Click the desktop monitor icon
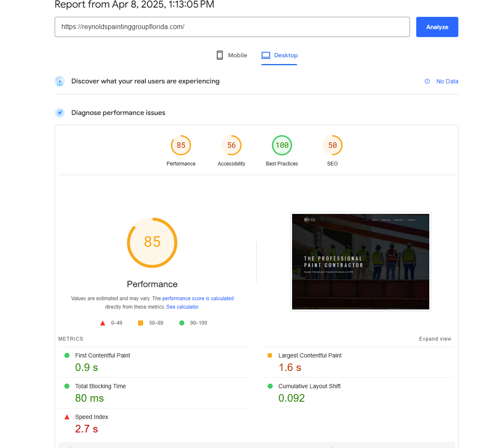Screen dimensions: 492x448 (266, 55)
